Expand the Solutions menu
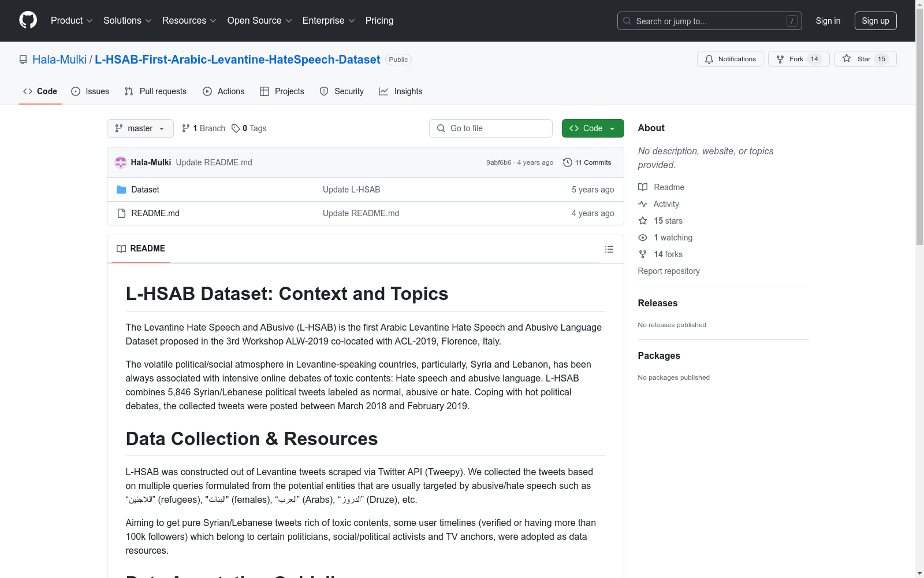924x578 pixels. click(128, 21)
